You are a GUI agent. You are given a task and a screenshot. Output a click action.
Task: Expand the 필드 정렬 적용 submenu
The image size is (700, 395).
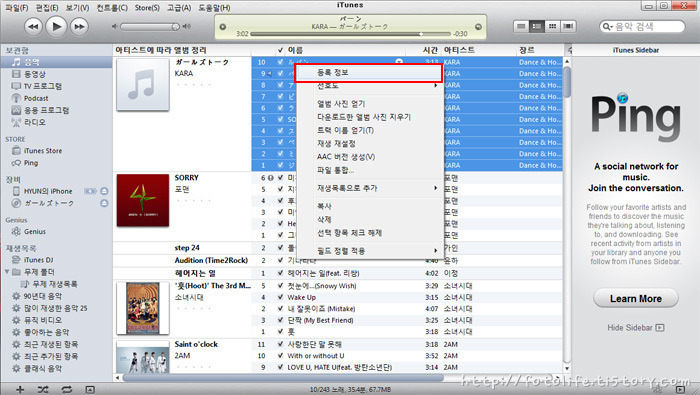click(370, 251)
